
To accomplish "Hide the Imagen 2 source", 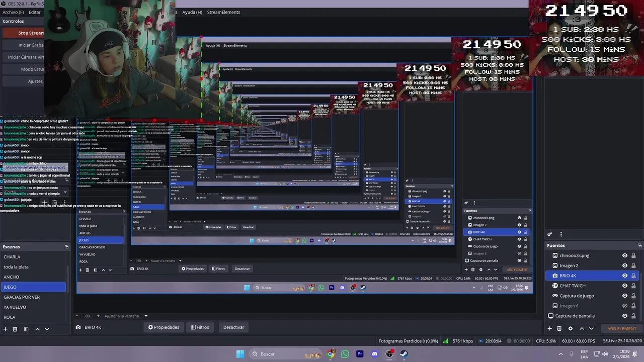I will [625, 265].
